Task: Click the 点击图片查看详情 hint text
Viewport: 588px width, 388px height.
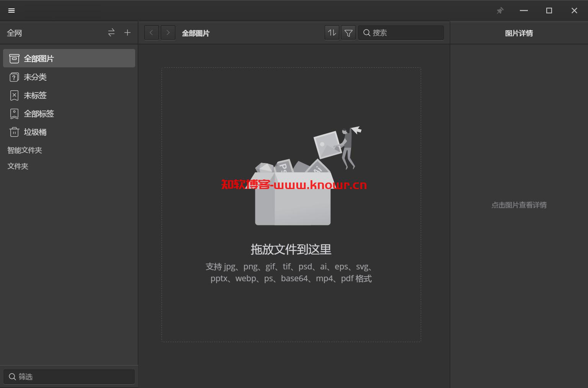Action: pyautogui.click(x=519, y=205)
